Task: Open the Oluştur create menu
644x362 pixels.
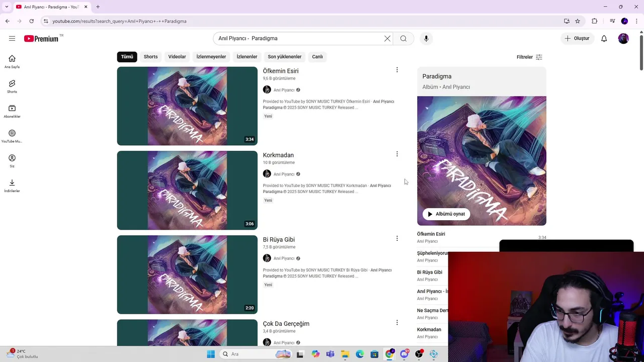Action: (x=577, y=38)
